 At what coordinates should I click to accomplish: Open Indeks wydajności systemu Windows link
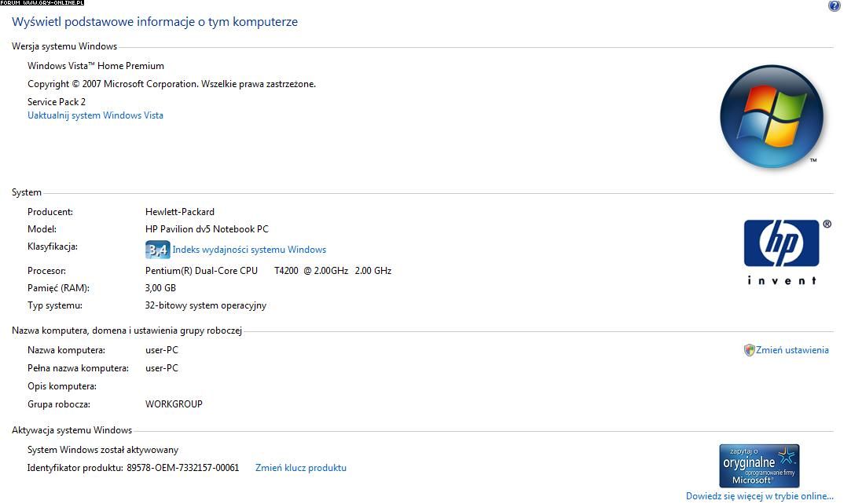click(x=249, y=250)
